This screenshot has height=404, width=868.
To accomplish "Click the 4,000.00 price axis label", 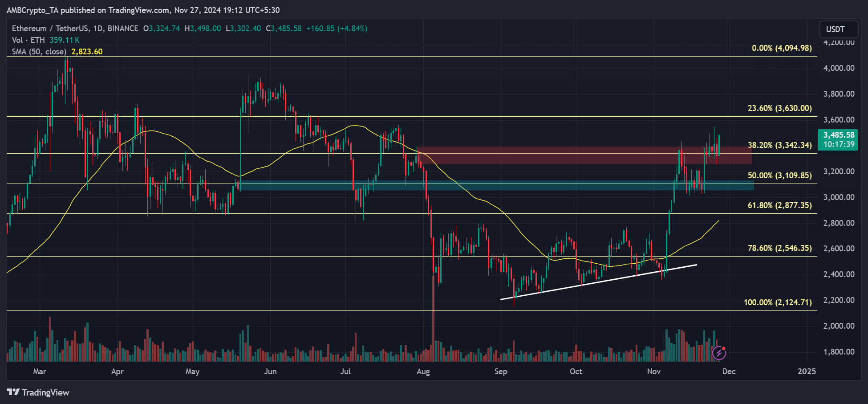I will coord(839,68).
